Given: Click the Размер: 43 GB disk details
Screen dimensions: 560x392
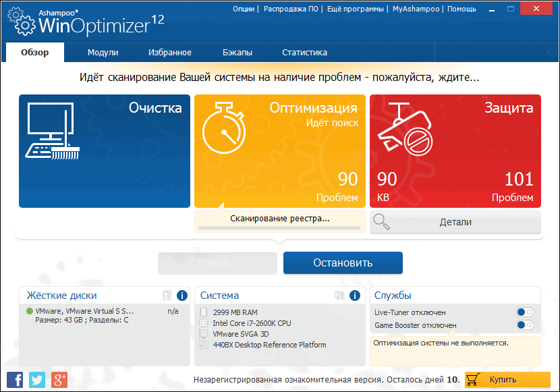Looking at the screenshot, I should pyautogui.click(x=82, y=320).
